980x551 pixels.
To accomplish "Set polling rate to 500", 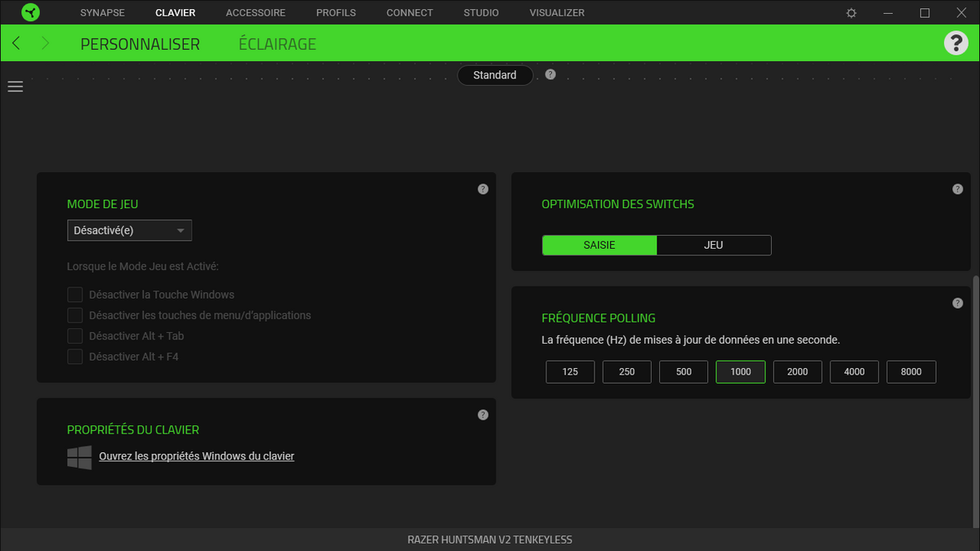I will tap(684, 372).
